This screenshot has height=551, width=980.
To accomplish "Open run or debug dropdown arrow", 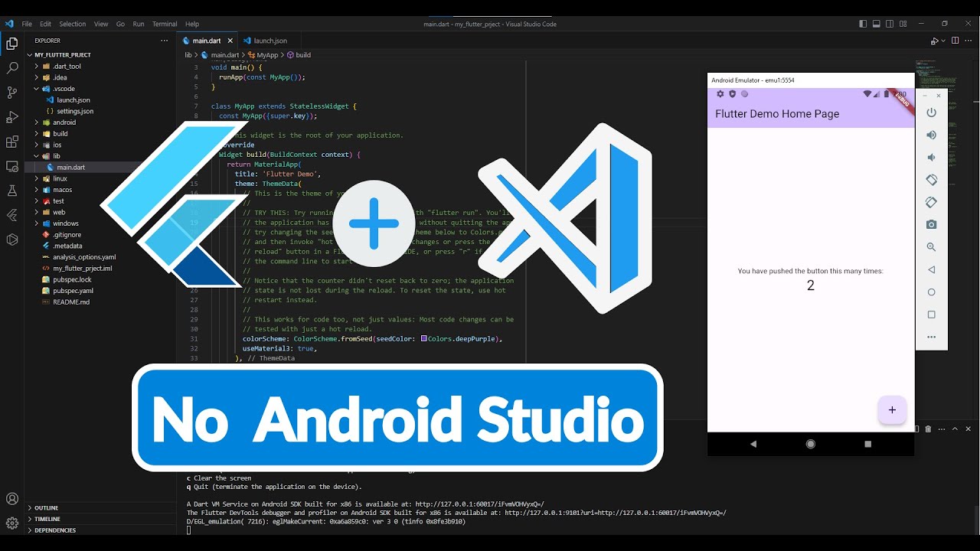I will (x=943, y=41).
